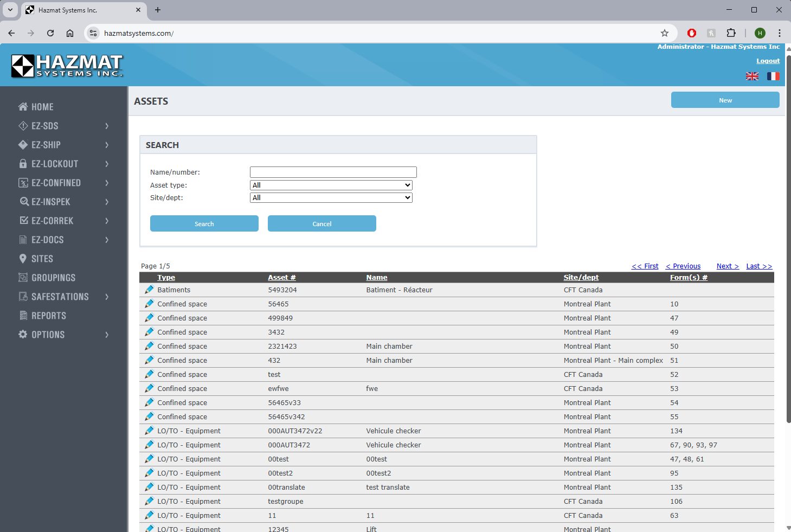This screenshot has height=532, width=791.
Task: Open the Site/dept dropdown
Action: click(331, 198)
